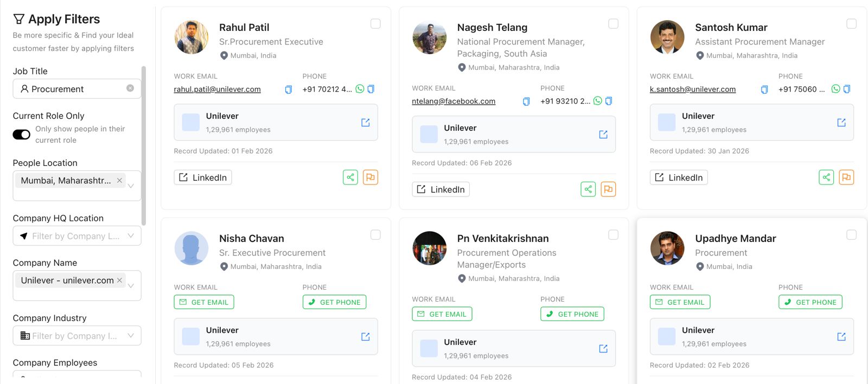Select Rahul Patil's card checkbox
Image resolution: width=868 pixels, height=384 pixels.
[x=375, y=24]
